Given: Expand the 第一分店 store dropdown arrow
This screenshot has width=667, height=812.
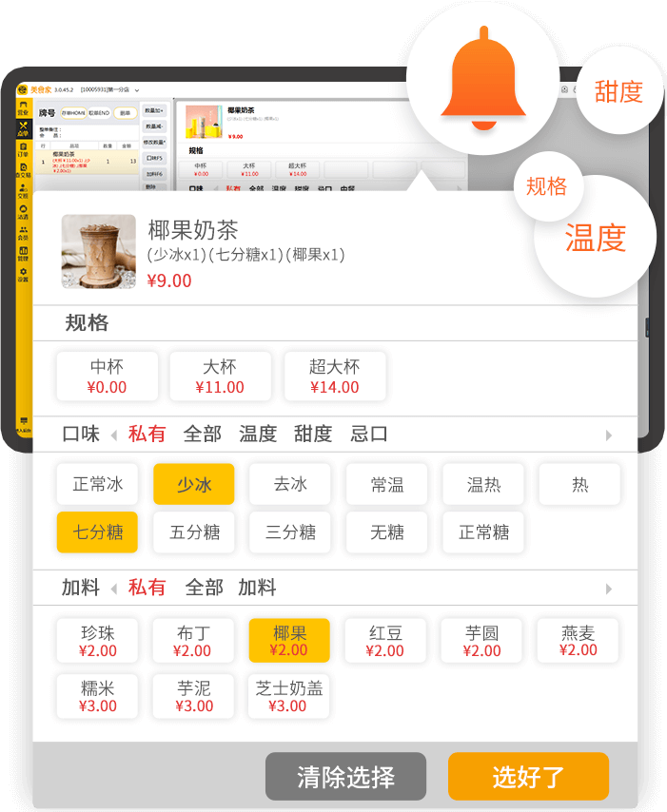Looking at the screenshot, I should coord(137,90).
